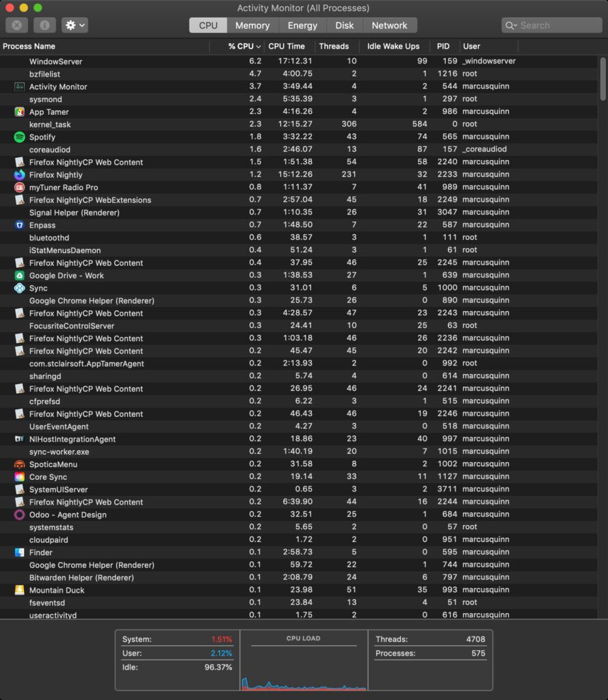608x700 pixels.
Task: Switch to the Network tab
Action: click(390, 25)
